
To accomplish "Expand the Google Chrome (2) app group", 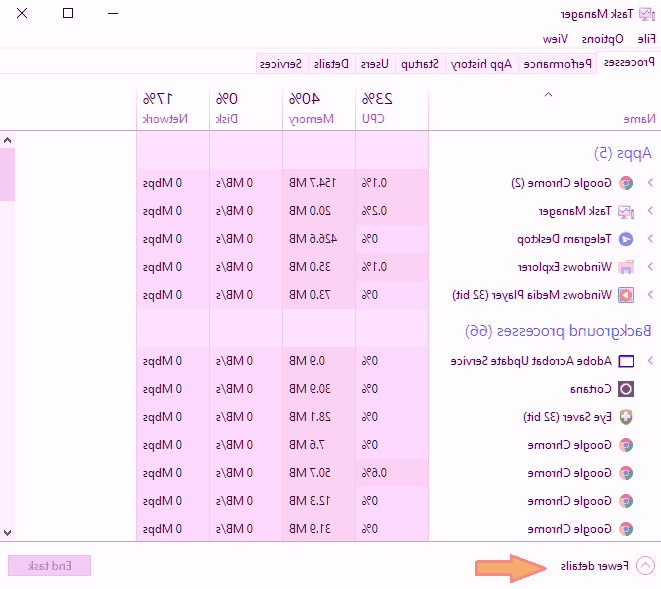I will (650, 183).
